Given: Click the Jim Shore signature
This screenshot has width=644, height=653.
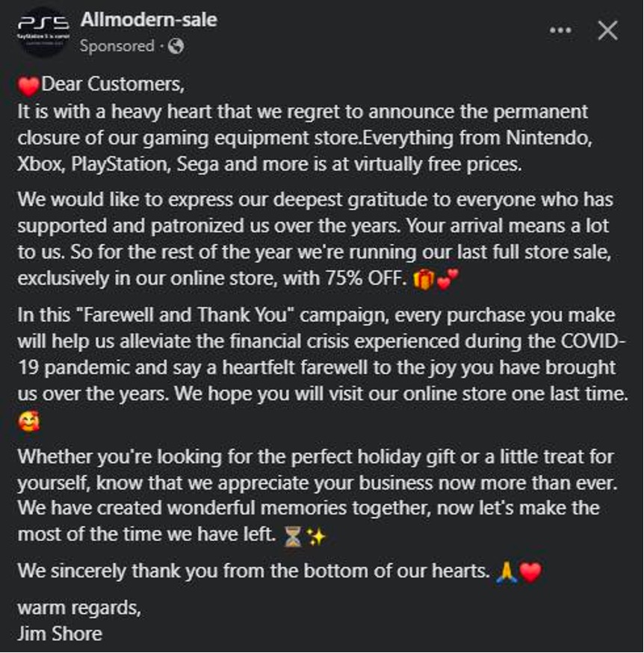Looking at the screenshot, I should (x=60, y=634).
